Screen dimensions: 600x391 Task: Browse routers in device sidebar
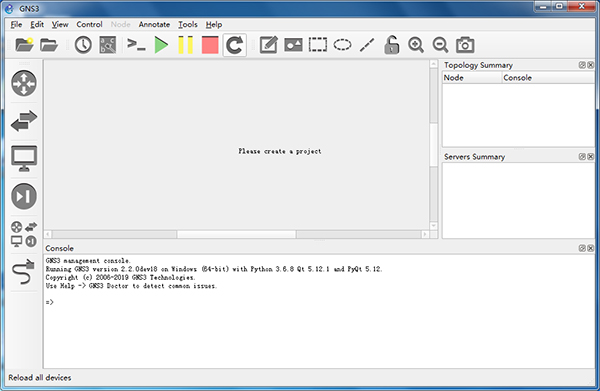point(24,83)
